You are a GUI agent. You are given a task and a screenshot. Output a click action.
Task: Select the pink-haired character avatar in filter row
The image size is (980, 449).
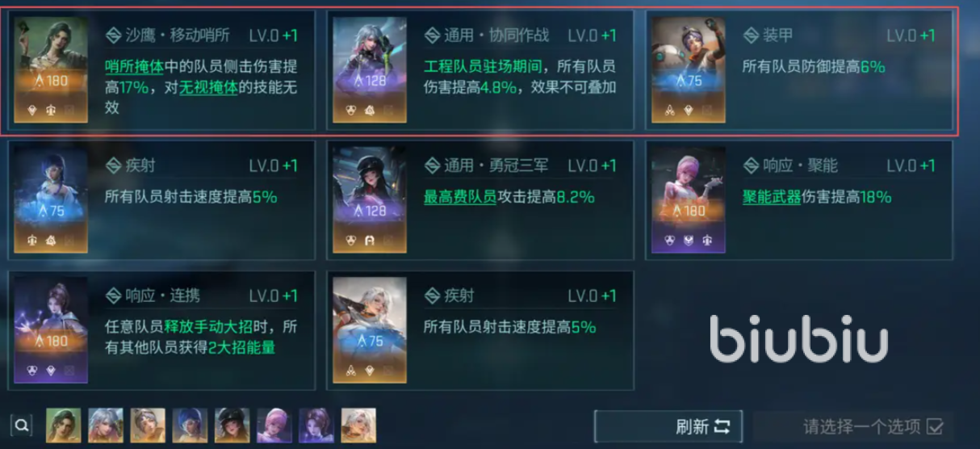(274, 425)
